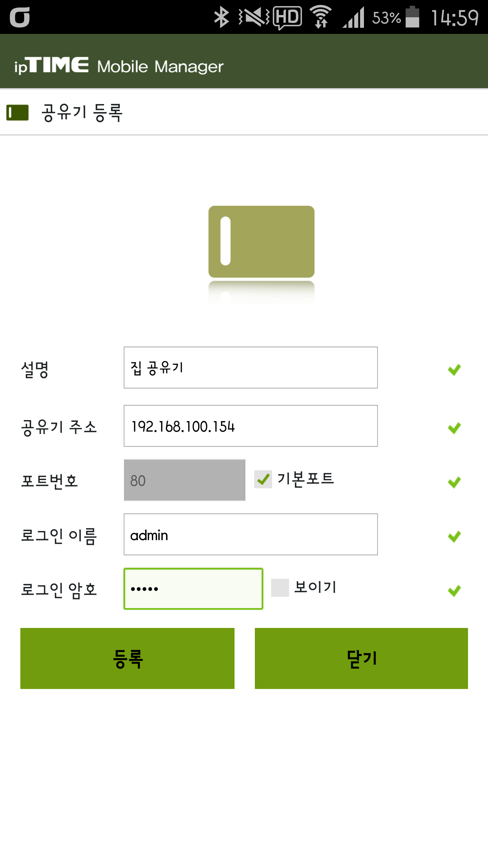
Task: Tap the Bluetooth icon in the status bar
Action: [222, 17]
